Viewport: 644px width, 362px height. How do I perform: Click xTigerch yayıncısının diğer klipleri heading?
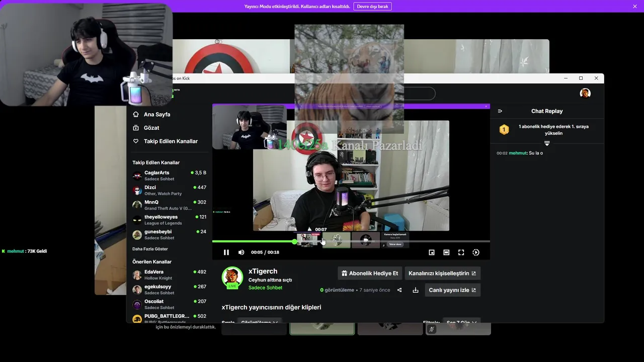tap(271, 307)
